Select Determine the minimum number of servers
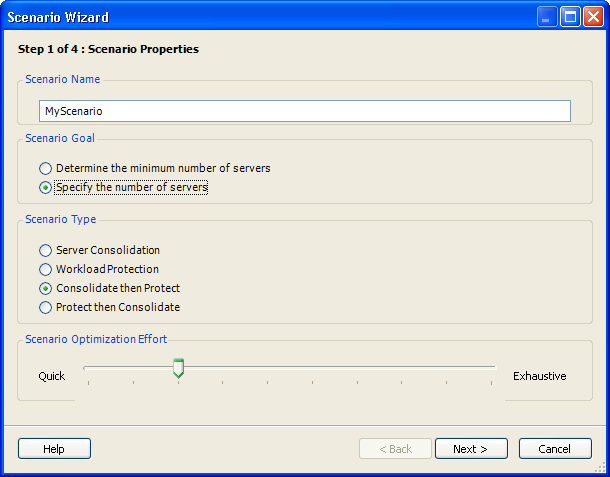Screen dimensions: 610x477 coord(46,168)
